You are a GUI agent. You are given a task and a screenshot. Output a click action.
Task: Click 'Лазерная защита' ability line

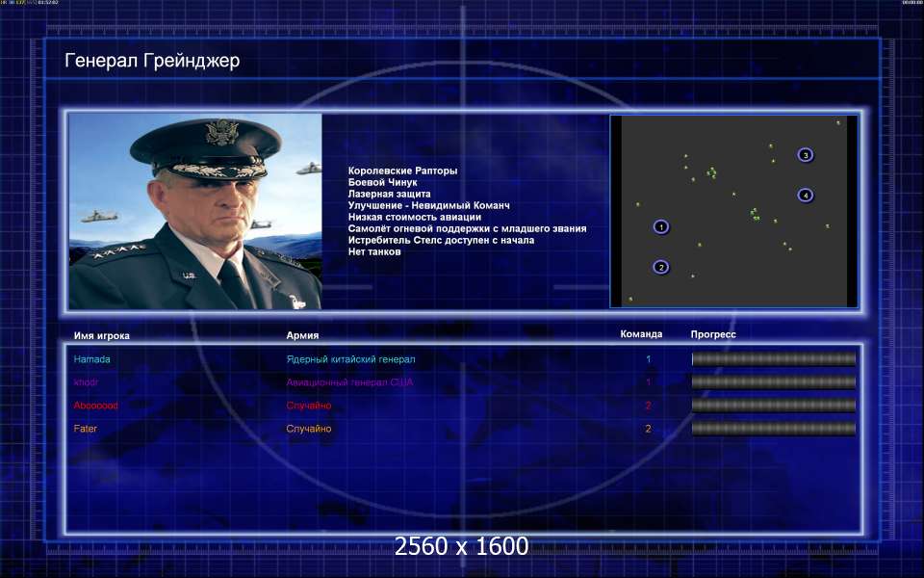(x=389, y=194)
